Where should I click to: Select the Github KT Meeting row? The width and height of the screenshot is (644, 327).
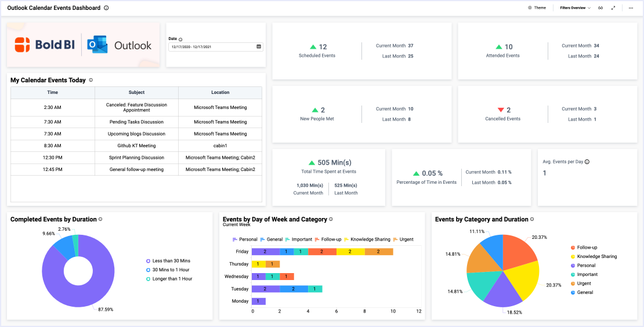136,146
